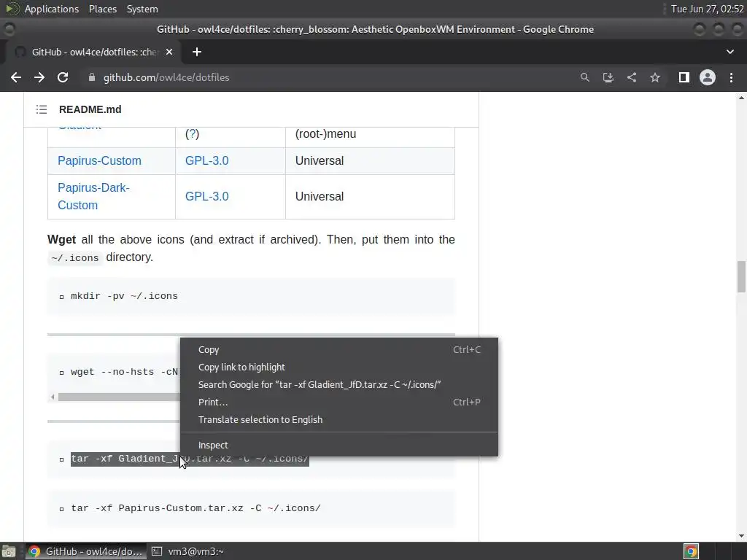The image size is (747, 560).
Task: Click page scrollbar down arrow
Action: coord(741,537)
